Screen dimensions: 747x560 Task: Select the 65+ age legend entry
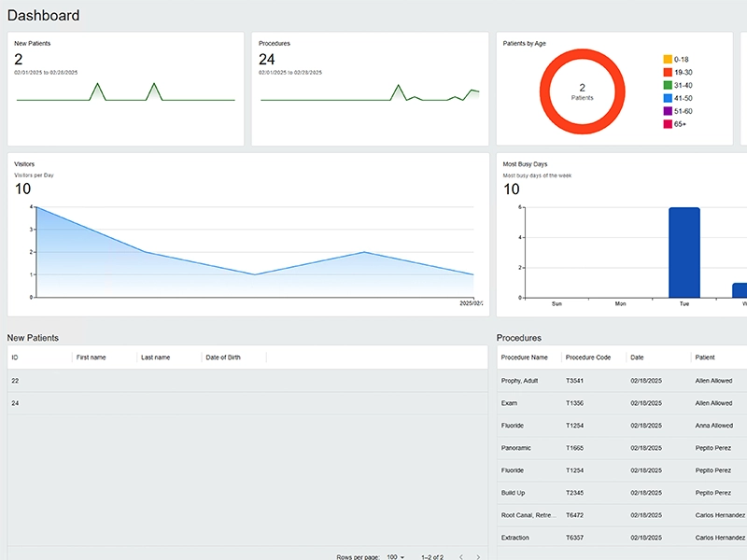(x=678, y=124)
